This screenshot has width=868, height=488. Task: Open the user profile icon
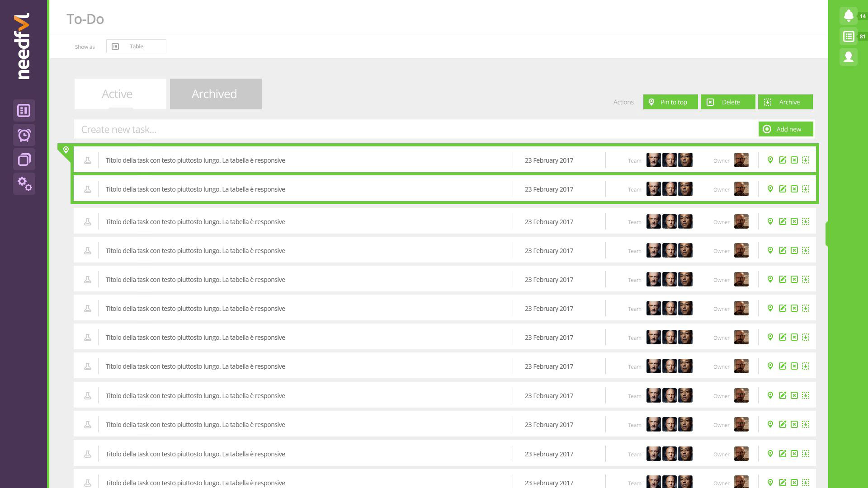pos(849,57)
